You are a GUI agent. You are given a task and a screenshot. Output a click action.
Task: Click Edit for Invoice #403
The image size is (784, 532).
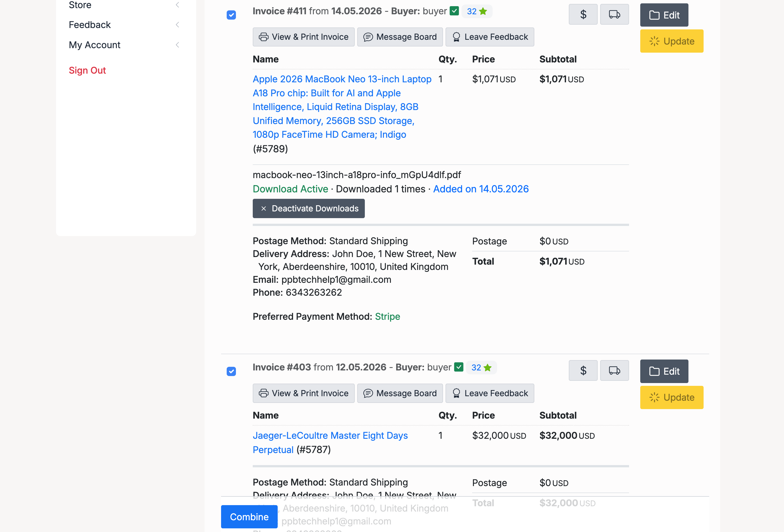click(x=664, y=371)
